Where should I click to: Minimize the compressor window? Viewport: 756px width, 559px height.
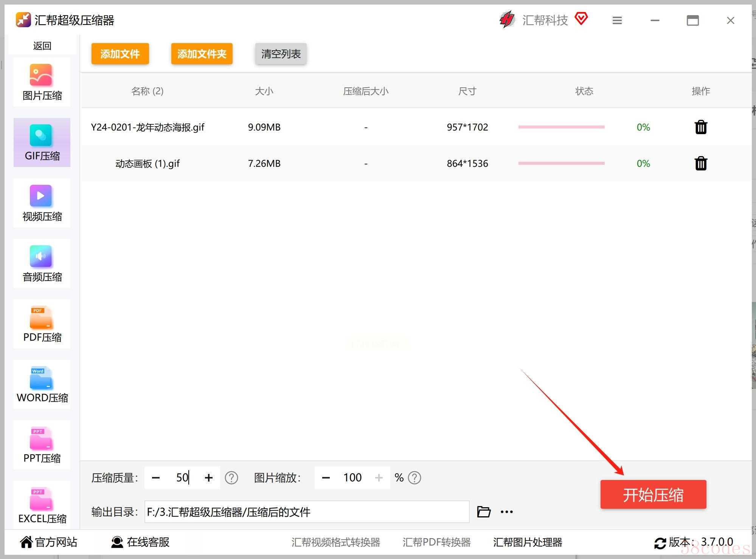[x=655, y=20]
